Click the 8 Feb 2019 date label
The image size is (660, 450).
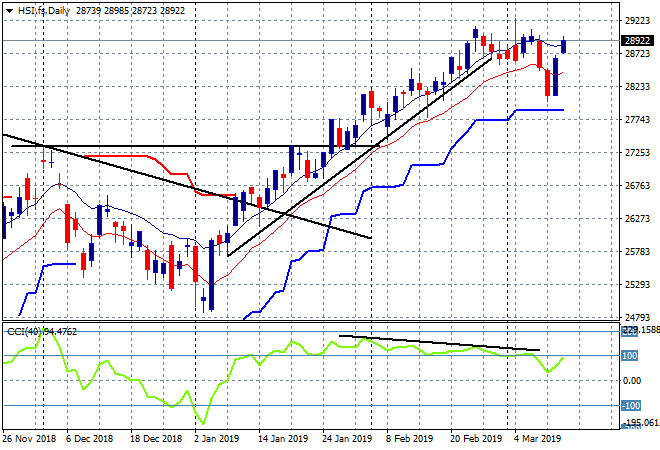[x=409, y=439]
